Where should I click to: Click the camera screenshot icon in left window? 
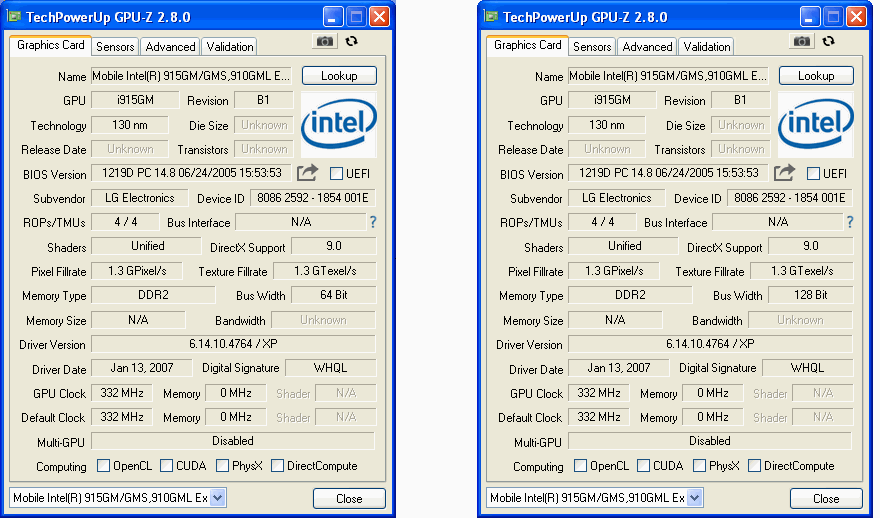(325, 41)
